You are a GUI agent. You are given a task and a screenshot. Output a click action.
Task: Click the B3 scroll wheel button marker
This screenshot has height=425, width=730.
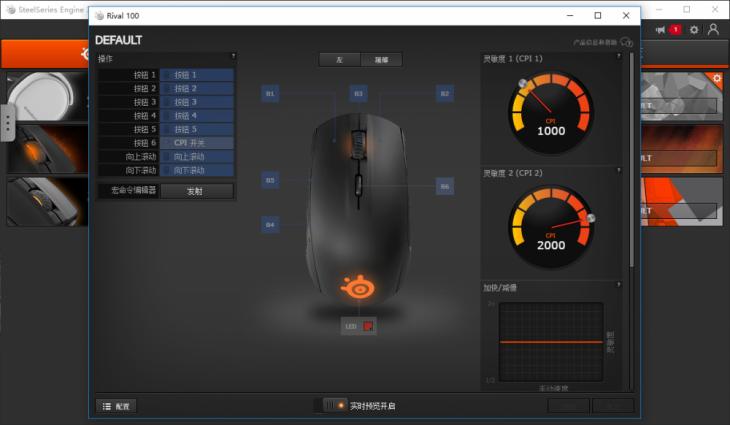[358, 94]
